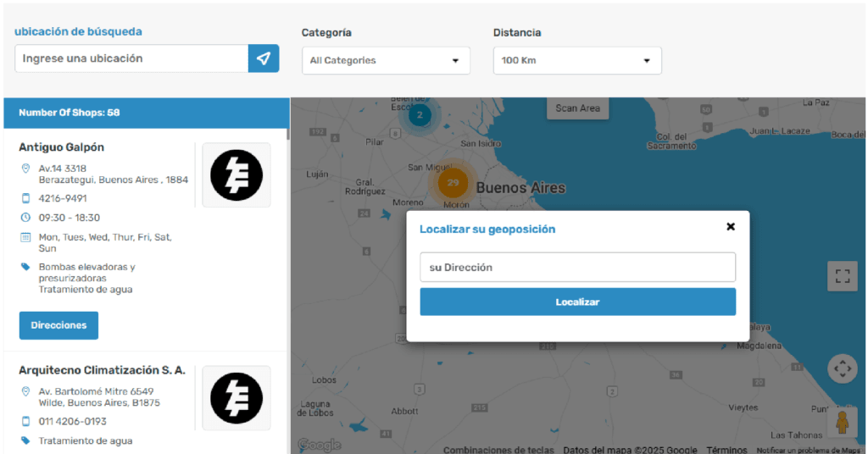The image size is (868, 454).
Task: Click Direcciones button for Antiguo Galpón
Action: click(58, 325)
